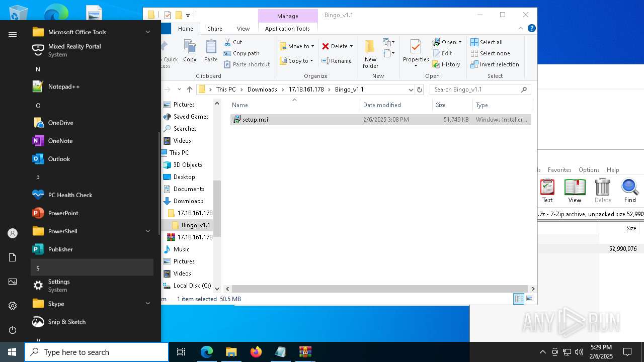Click 7-Zip Find toolbar icon

[630, 191]
